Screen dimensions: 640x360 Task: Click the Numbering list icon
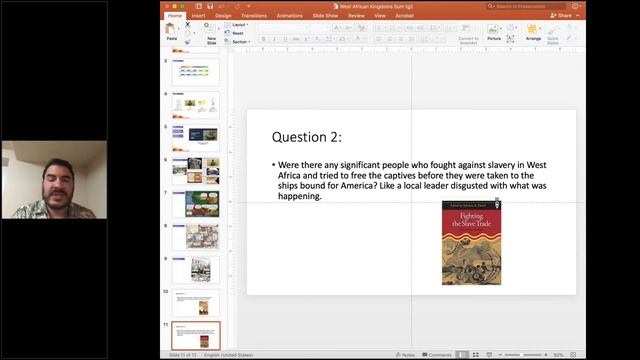393,28
